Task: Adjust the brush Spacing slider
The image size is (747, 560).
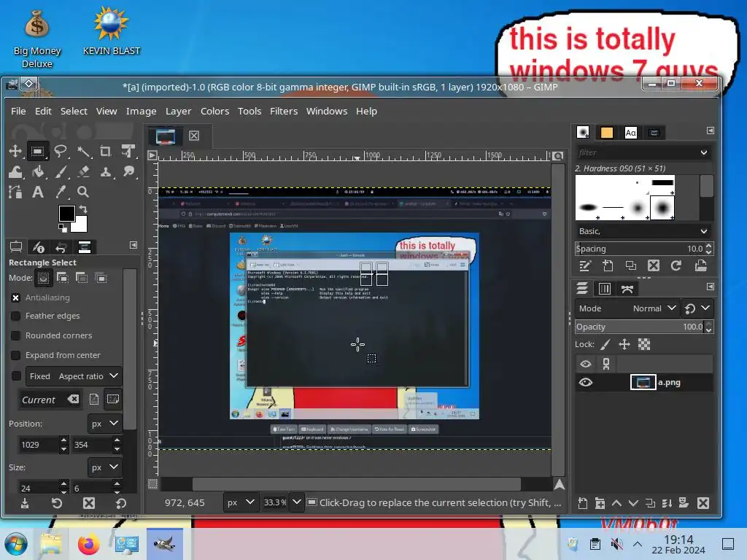Action: pos(639,249)
